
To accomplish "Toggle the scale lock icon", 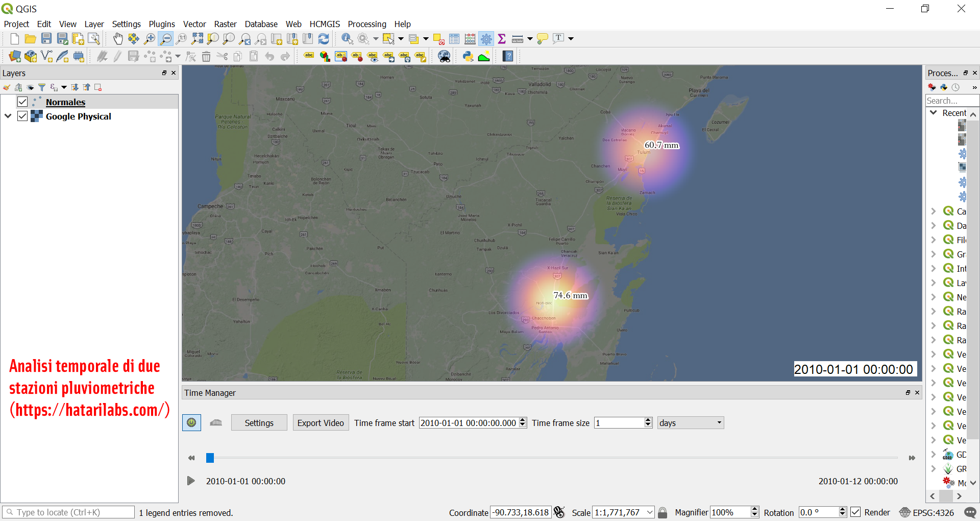I will (x=663, y=512).
